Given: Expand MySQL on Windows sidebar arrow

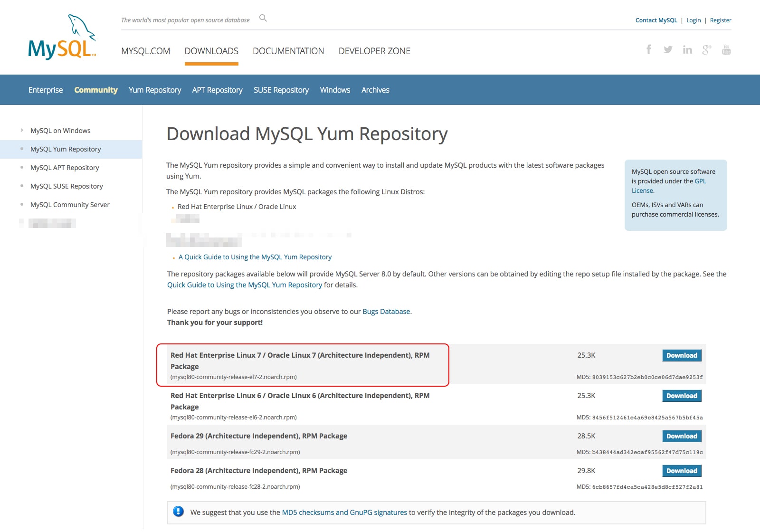Looking at the screenshot, I should coord(22,130).
